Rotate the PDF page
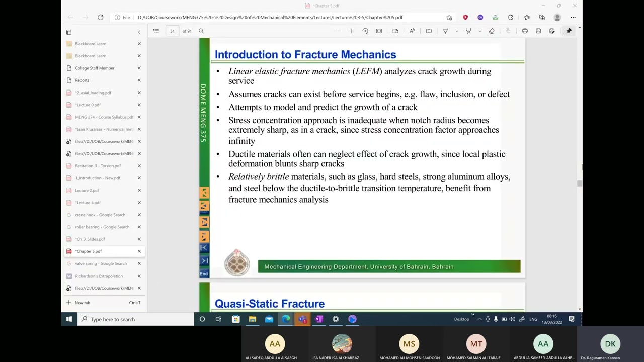 pos(365,31)
